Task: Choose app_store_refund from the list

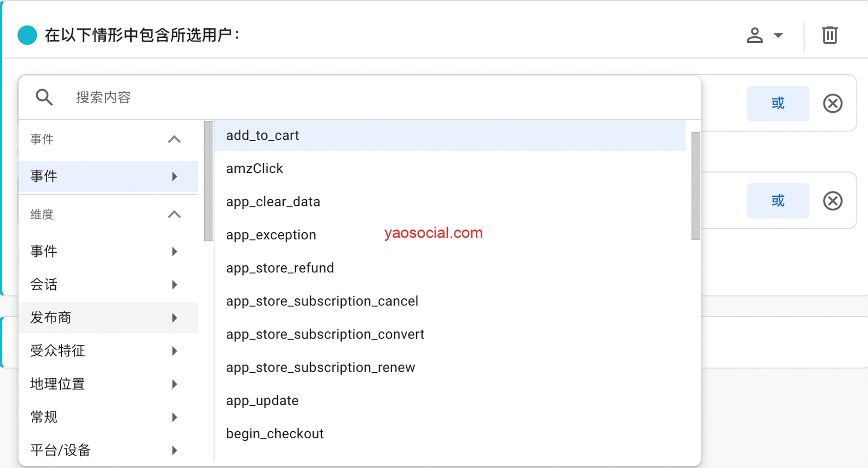Action: pyautogui.click(x=280, y=268)
